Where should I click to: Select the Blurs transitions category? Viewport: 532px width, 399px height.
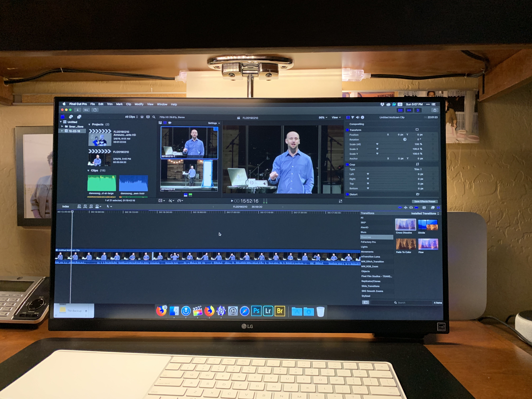tap(363, 232)
